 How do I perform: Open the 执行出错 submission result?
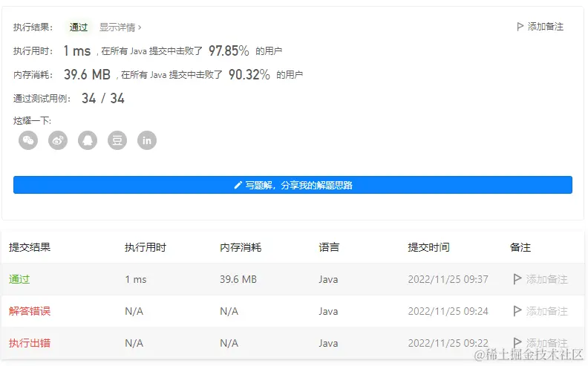click(30, 343)
